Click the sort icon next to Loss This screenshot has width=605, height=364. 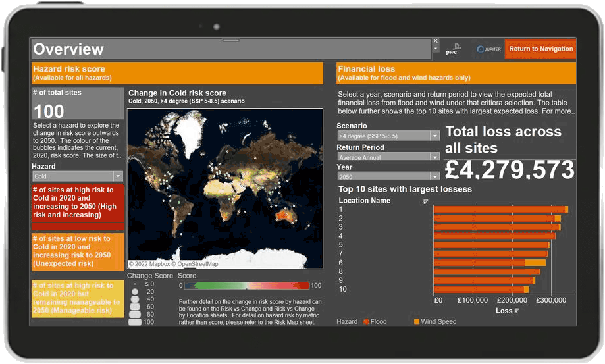(x=517, y=311)
